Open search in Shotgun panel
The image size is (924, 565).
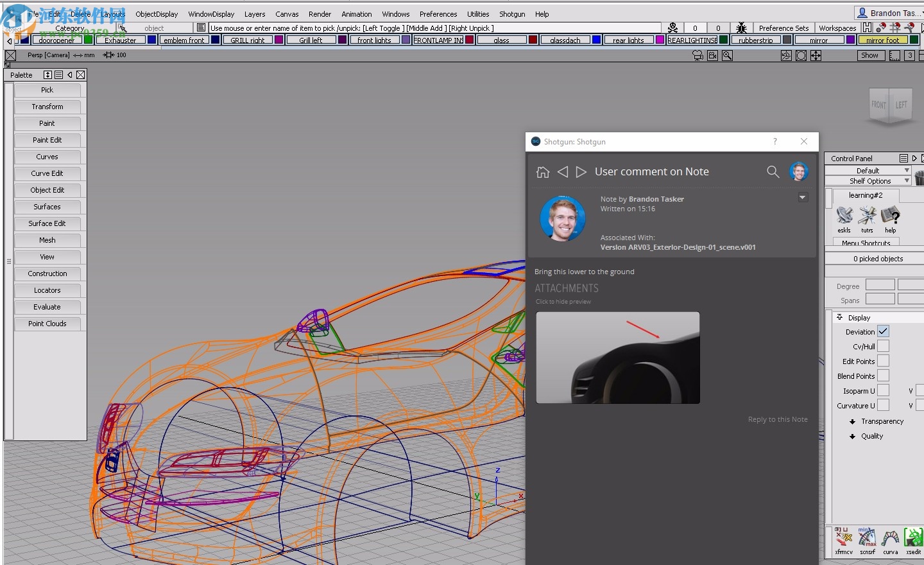[773, 171]
